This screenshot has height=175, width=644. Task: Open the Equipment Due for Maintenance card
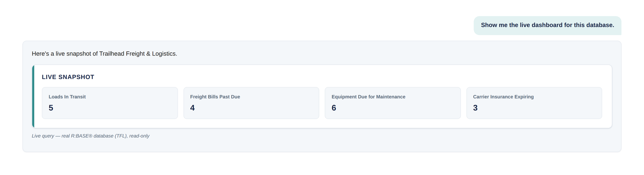[x=393, y=103]
